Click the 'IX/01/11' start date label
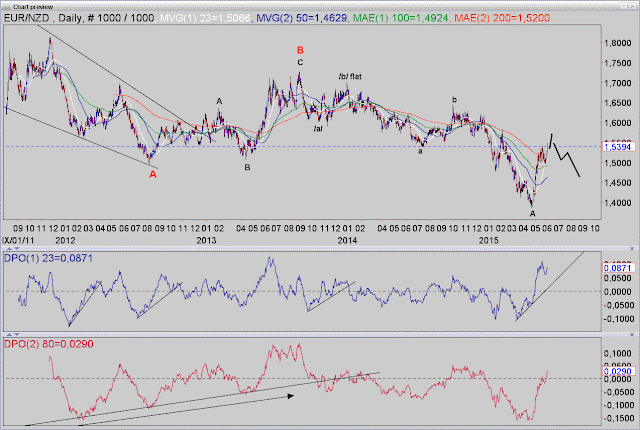Screen dimensions: 640x430 click(18, 240)
